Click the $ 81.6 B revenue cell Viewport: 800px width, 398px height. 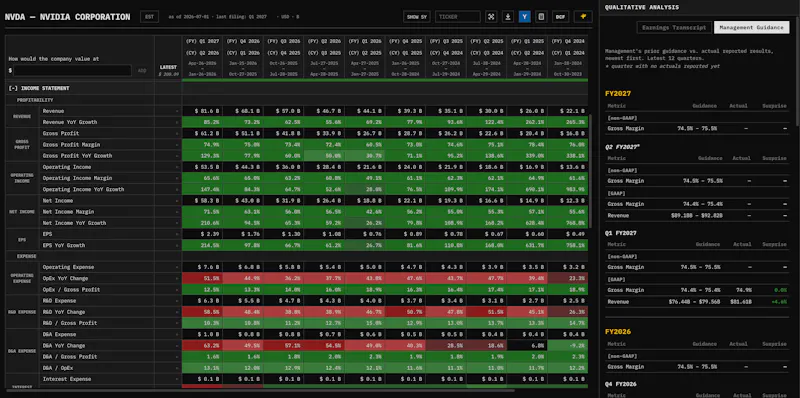coord(202,111)
